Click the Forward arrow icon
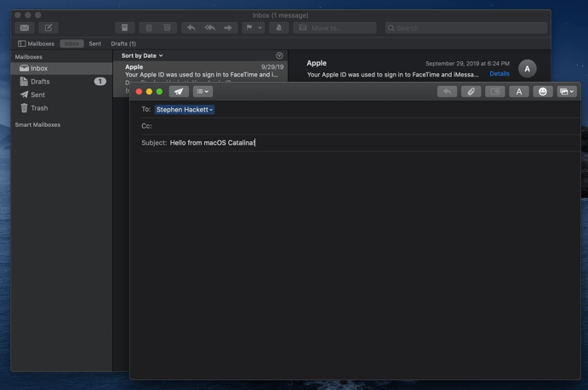The image size is (588, 390). 228,28
